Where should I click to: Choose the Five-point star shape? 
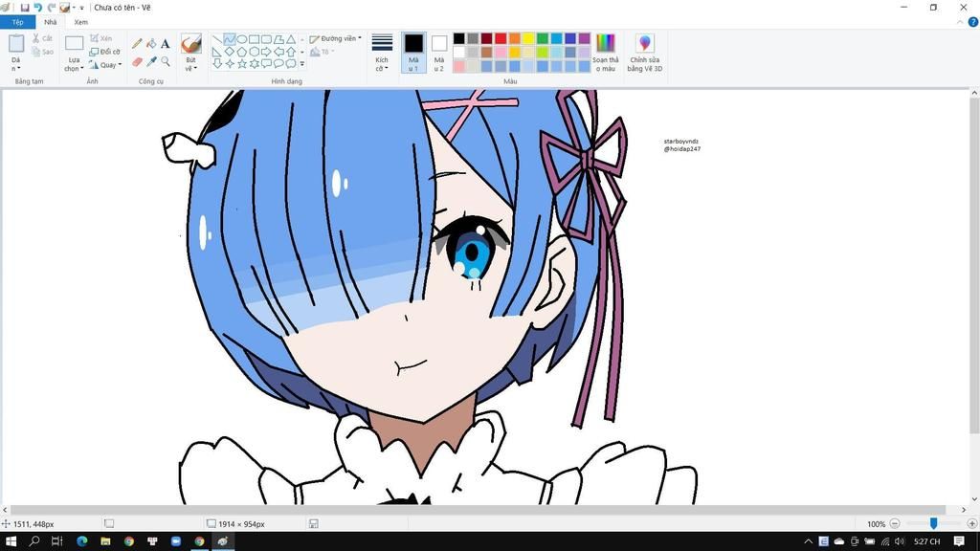pos(242,63)
